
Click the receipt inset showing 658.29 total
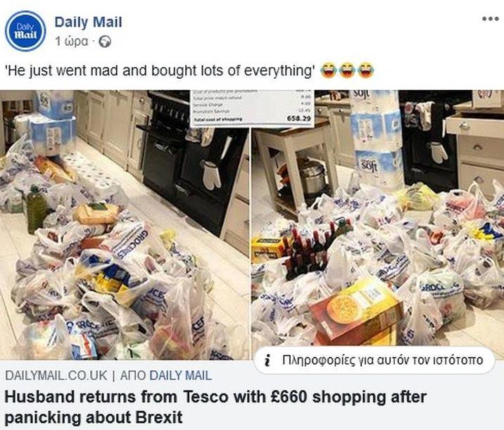click(x=252, y=108)
